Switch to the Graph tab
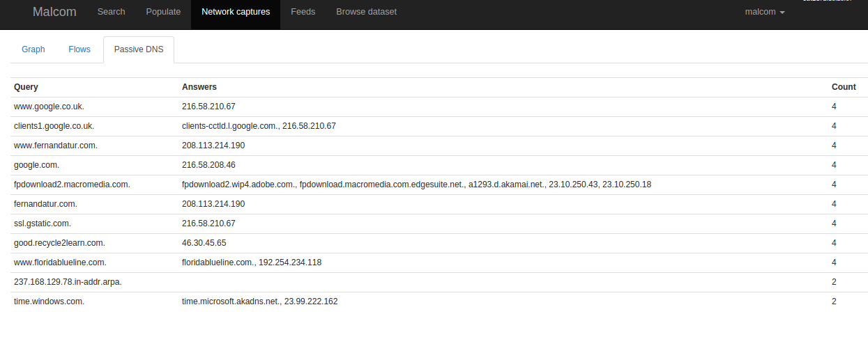Screen dimensions: 868x353 33,49
